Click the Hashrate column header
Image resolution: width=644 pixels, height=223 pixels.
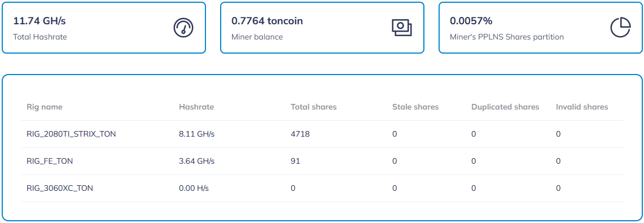pyautogui.click(x=196, y=107)
